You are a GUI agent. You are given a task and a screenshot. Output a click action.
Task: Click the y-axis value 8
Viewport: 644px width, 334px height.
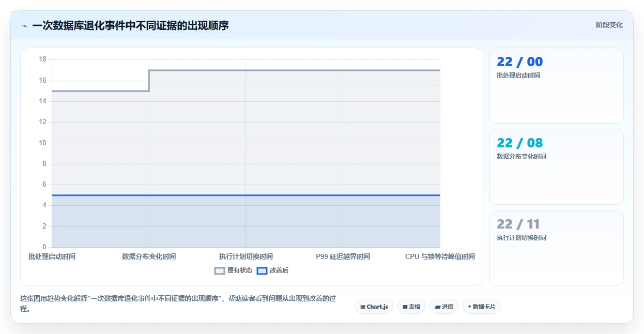pyautogui.click(x=44, y=164)
